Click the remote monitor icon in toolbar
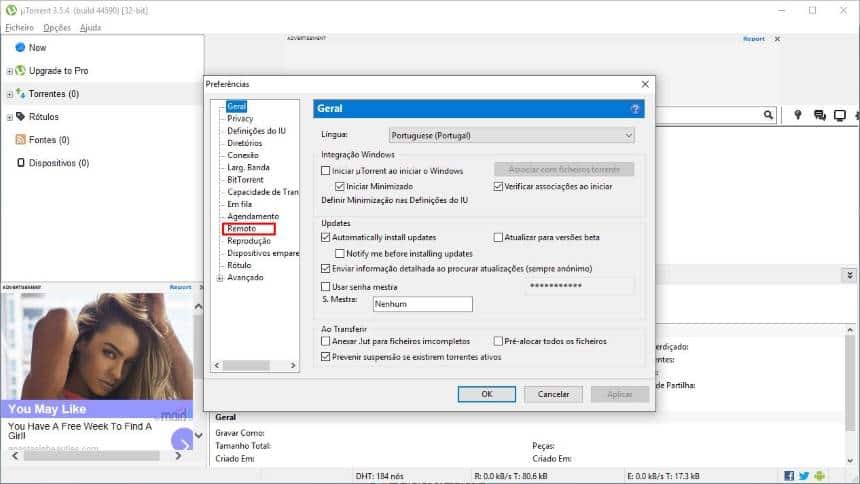The image size is (860, 484). [840, 115]
